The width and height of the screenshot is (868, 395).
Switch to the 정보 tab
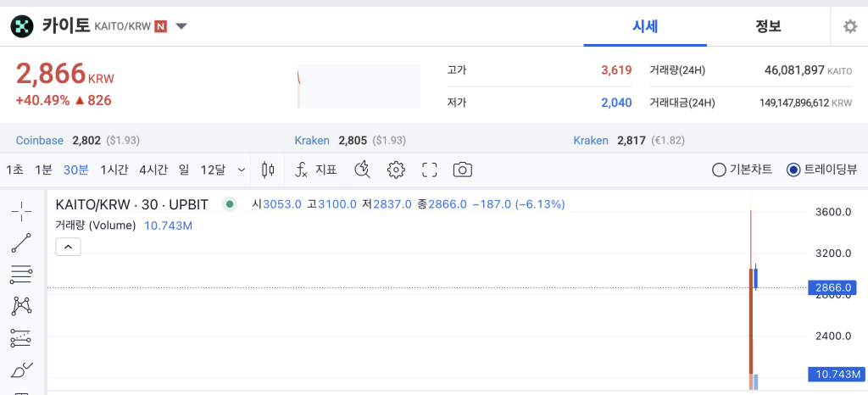768,26
